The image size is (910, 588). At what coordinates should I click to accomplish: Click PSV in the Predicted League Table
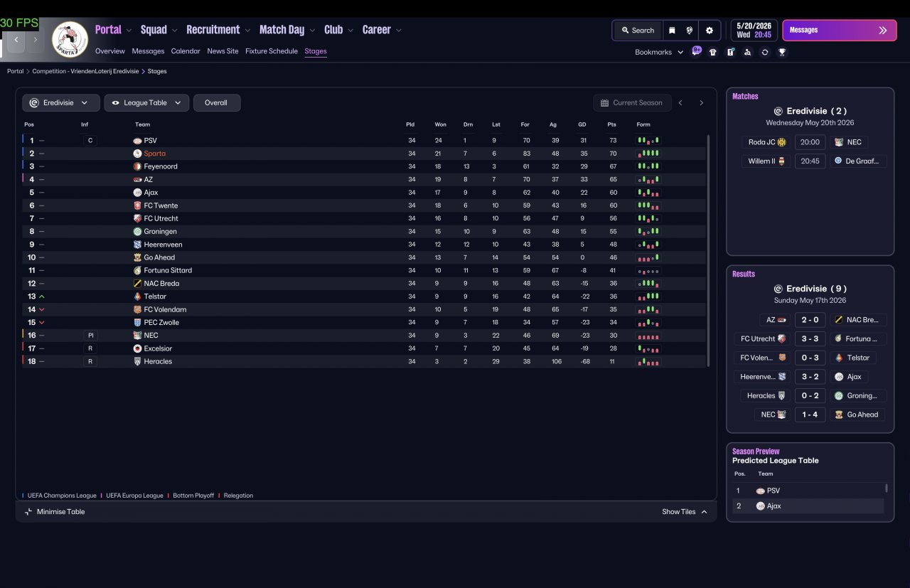(x=773, y=491)
